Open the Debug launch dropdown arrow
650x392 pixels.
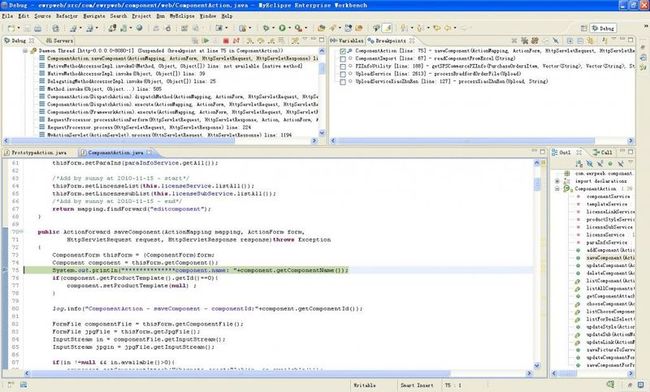click(272, 28)
